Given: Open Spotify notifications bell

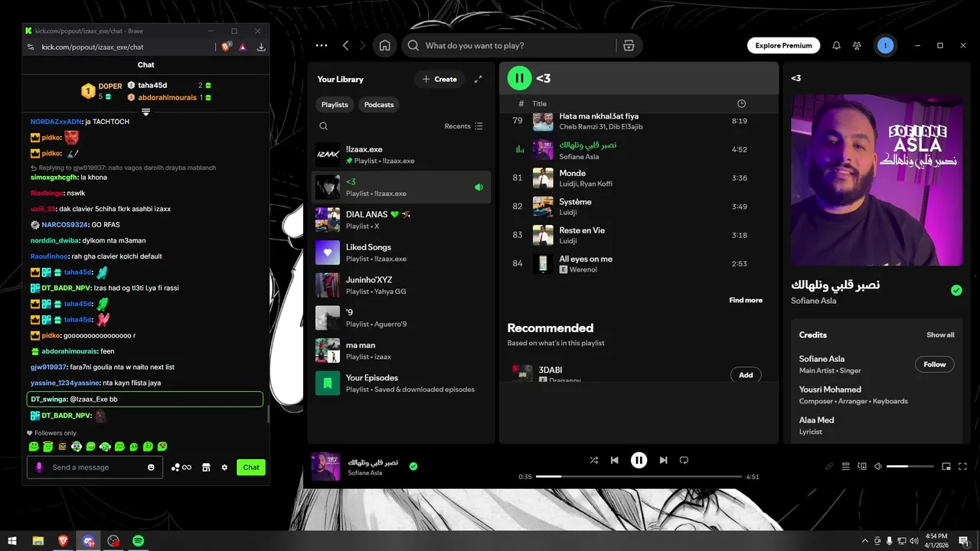Looking at the screenshot, I should (x=836, y=45).
